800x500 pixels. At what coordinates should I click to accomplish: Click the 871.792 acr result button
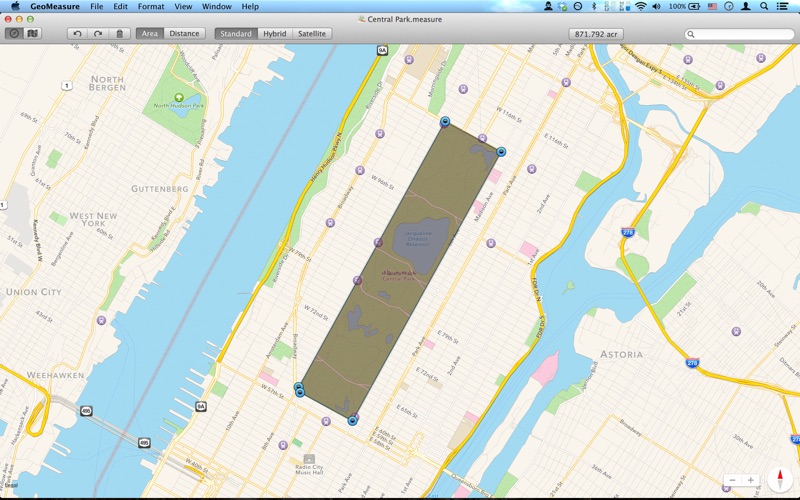click(596, 34)
